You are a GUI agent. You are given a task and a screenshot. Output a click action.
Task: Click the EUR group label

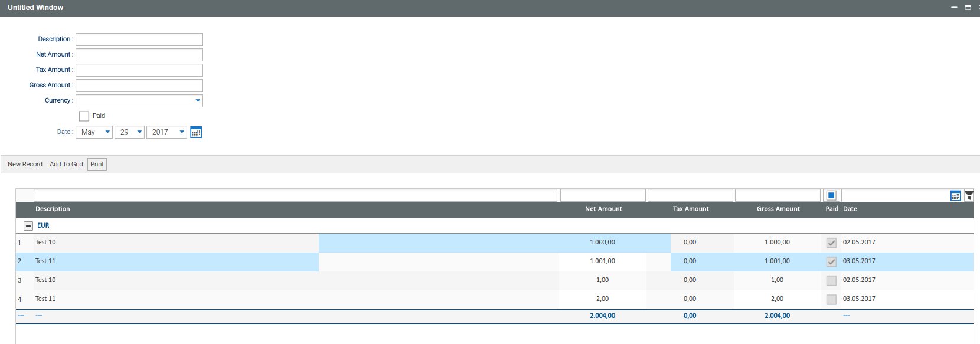point(43,226)
